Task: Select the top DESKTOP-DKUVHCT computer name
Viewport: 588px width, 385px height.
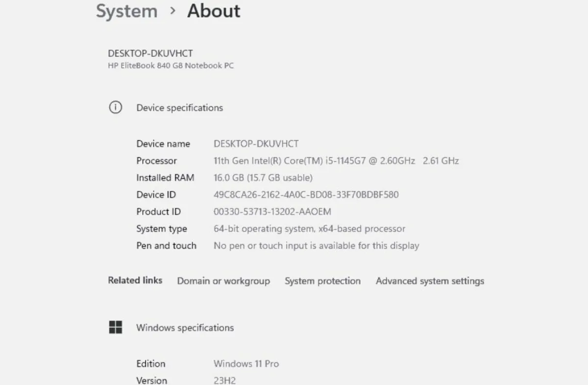Action: [x=150, y=53]
